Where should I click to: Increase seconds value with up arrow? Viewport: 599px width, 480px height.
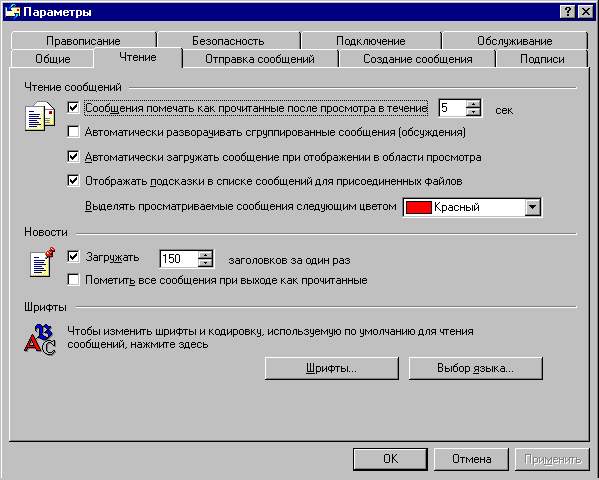(473, 104)
